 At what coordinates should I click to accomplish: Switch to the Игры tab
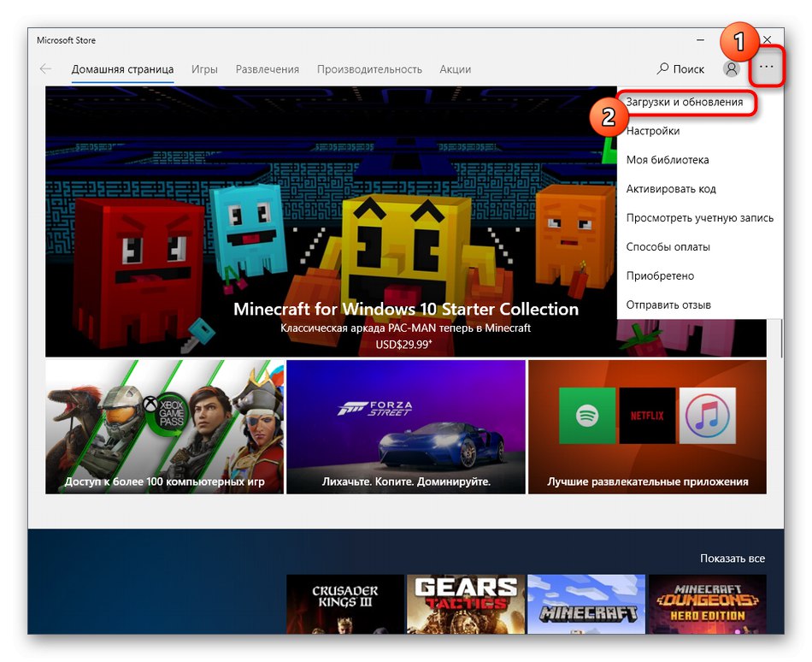(x=204, y=69)
